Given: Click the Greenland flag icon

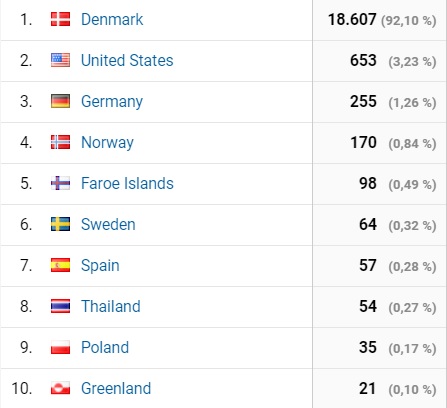Looking at the screenshot, I should [x=60, y=388].
